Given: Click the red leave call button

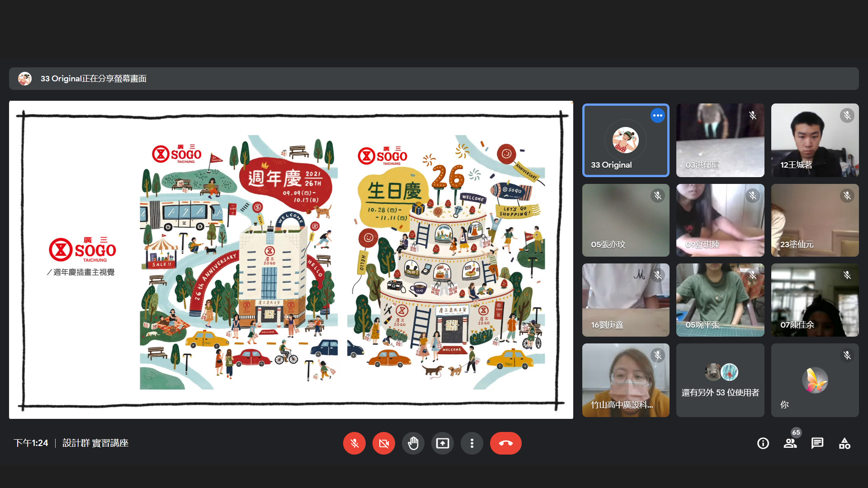Looking at the screenshot, I should click(505, 443).
